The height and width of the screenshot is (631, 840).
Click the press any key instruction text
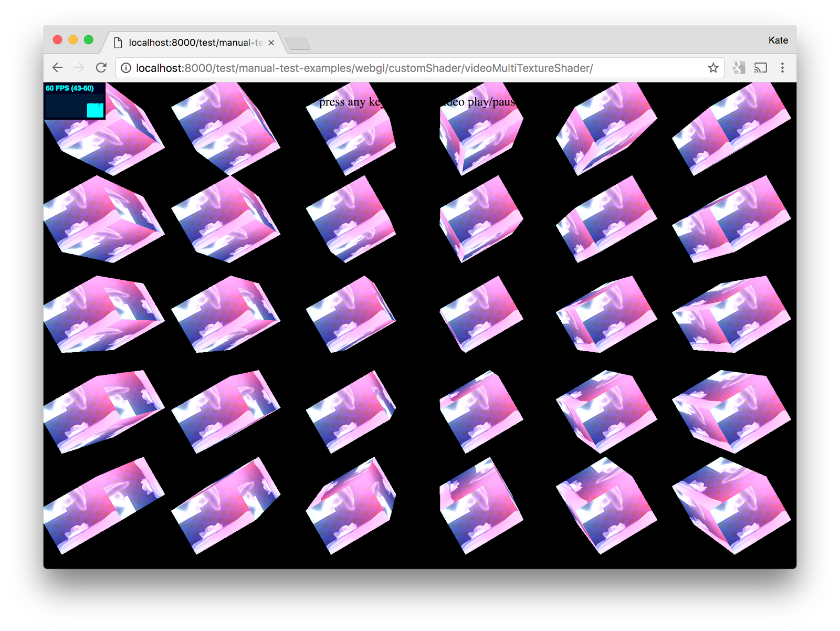tap(417, 102)
